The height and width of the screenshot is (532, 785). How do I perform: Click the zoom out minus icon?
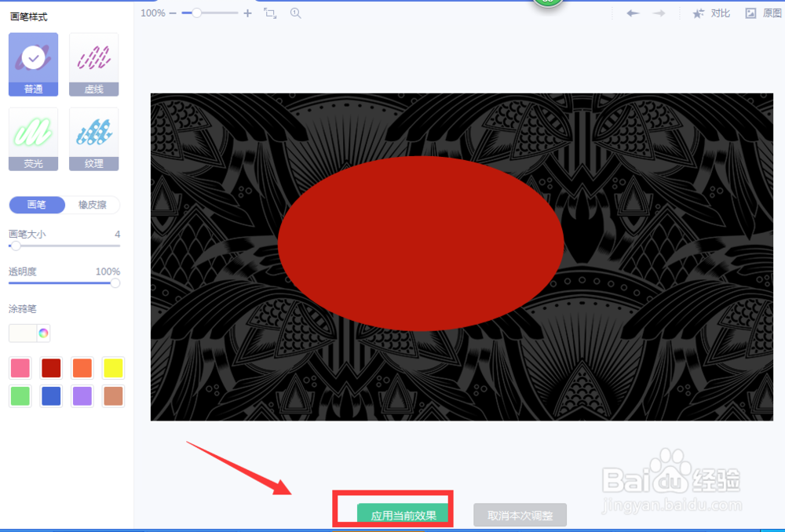click(x=173, y=13)
